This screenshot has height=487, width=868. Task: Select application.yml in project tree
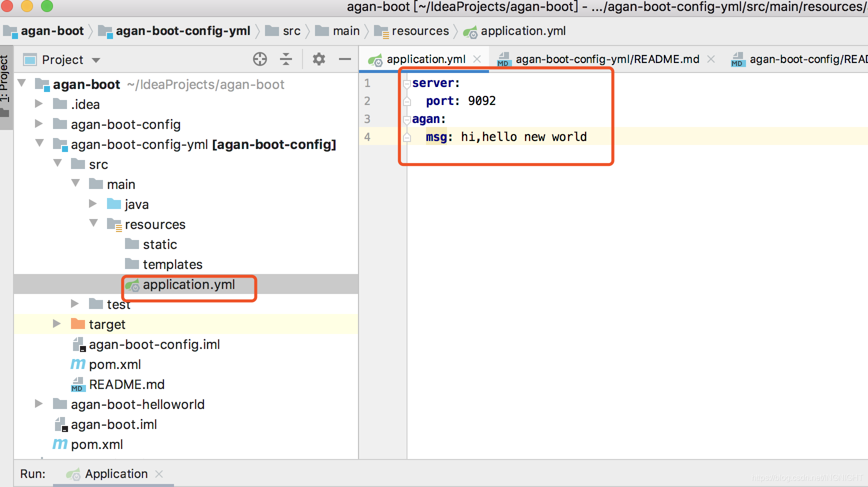pos(188,284)
